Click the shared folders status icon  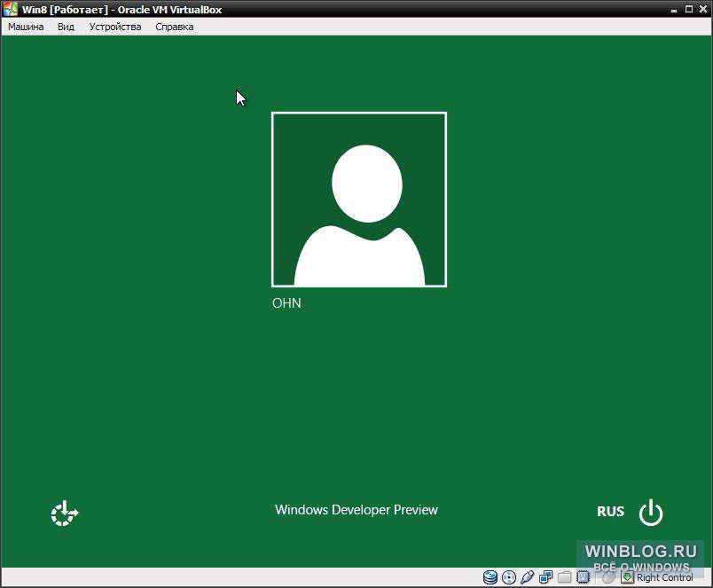[564, 577]
